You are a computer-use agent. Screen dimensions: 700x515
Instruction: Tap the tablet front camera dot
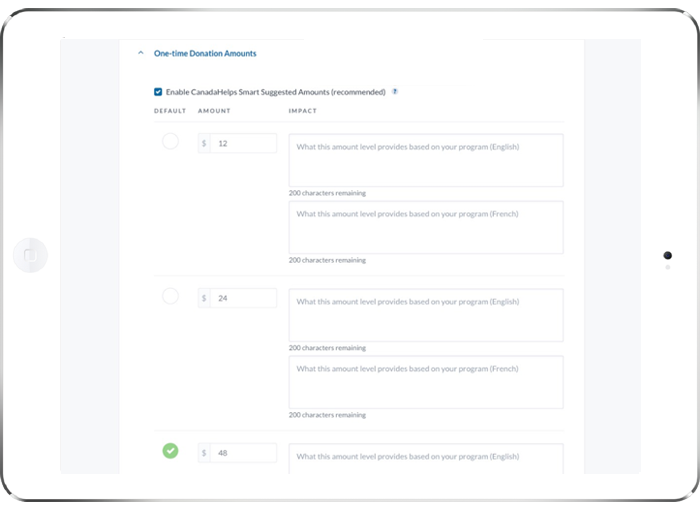[667, 256]
